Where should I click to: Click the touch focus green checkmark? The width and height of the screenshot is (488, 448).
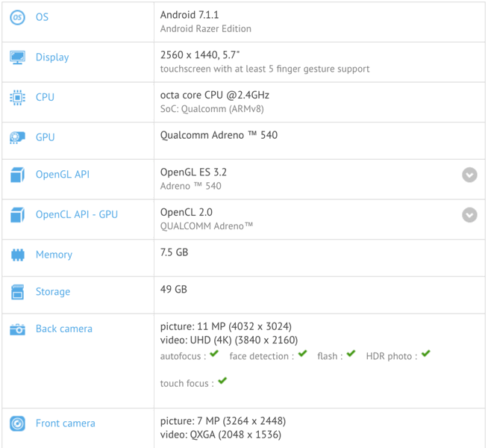pyautogui.click(x=222, y=381)
